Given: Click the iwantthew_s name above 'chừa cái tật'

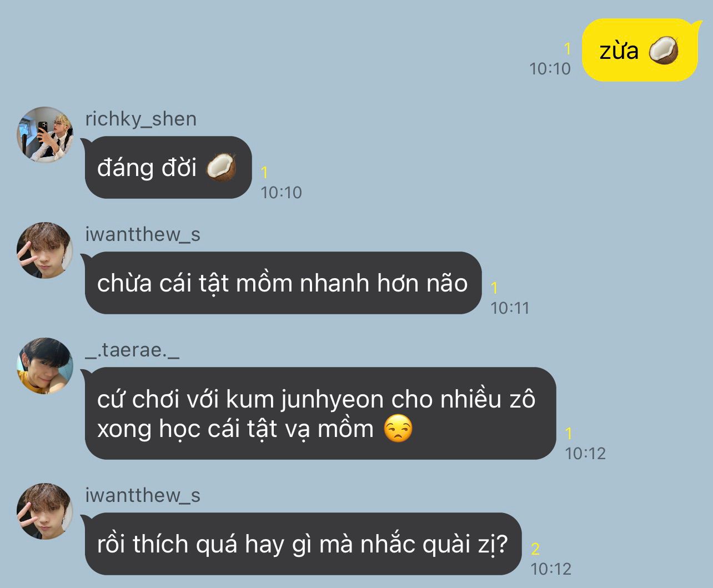Looking at the screenshot, I should (143, 234).
